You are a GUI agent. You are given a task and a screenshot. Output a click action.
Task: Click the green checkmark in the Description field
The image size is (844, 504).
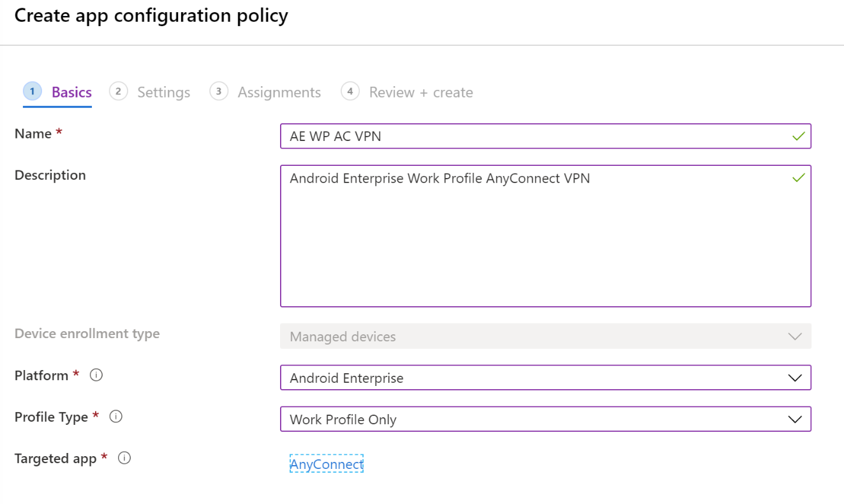(x=799, y=178)
